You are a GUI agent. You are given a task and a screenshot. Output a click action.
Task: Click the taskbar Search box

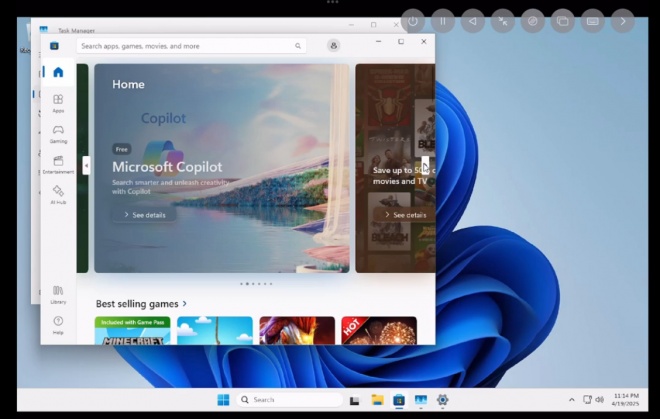pos(289,400)
